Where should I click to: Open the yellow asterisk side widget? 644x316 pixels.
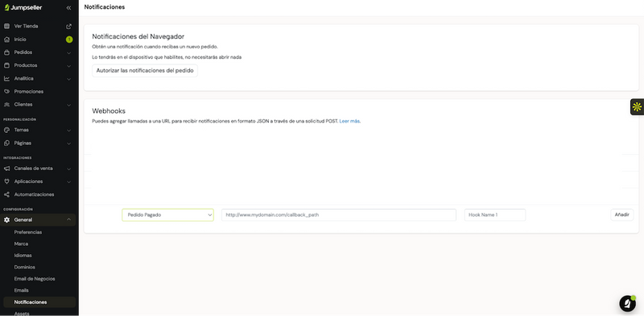click(x=637, y=107)
